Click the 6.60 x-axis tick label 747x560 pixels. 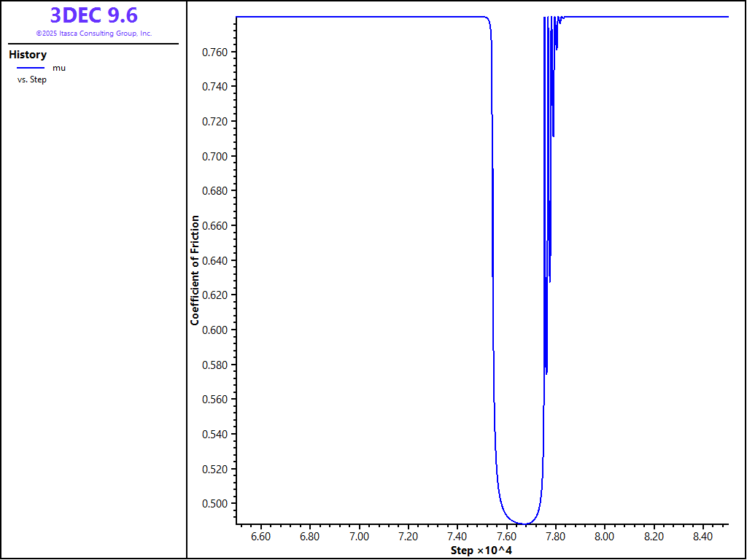tap(260, 536)
